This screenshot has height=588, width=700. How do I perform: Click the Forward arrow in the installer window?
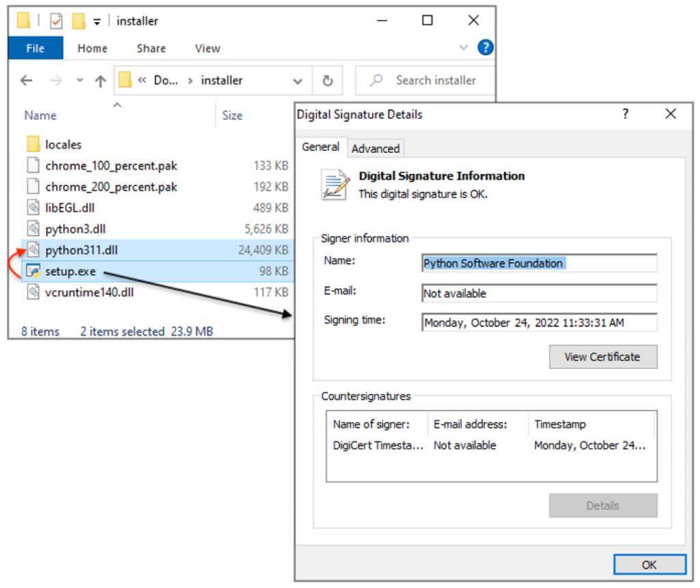click(56, 81)
